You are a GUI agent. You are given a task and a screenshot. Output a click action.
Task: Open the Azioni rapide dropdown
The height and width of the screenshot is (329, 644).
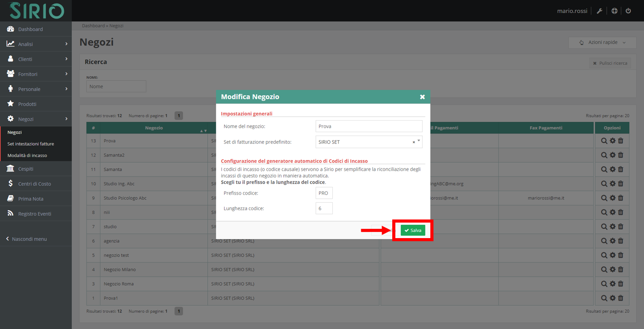coord(602,42)
